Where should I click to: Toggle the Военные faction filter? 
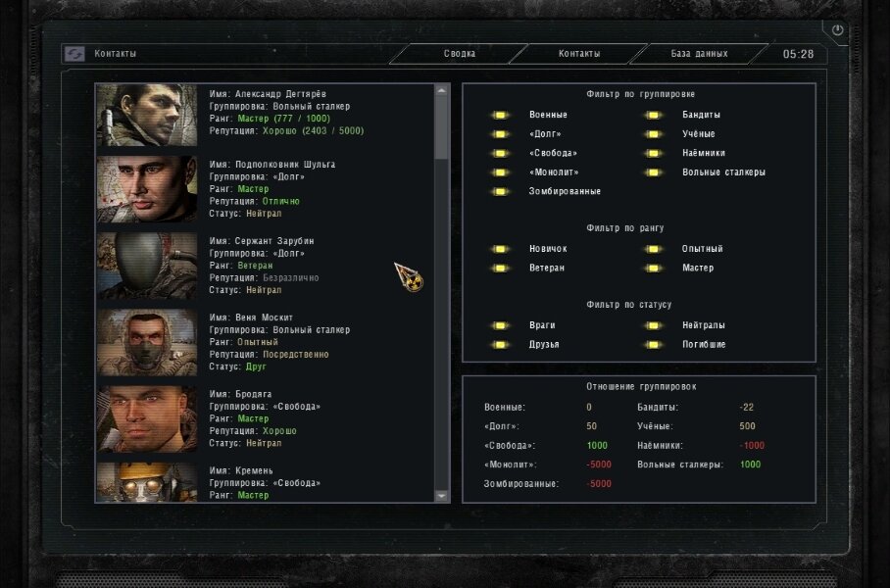coord(500,116)
